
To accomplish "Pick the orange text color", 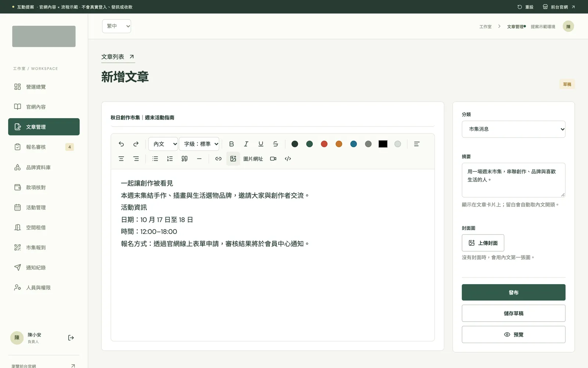I will [x=339, y=144].
